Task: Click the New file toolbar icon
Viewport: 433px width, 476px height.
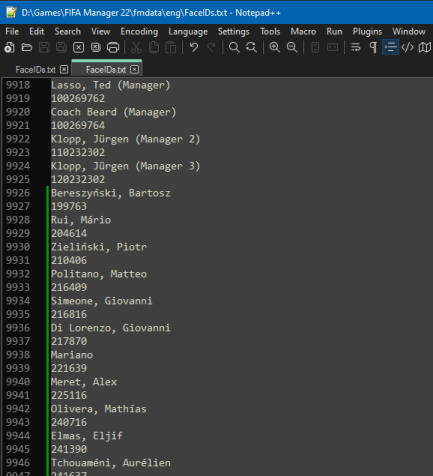Action: (10, 48)
